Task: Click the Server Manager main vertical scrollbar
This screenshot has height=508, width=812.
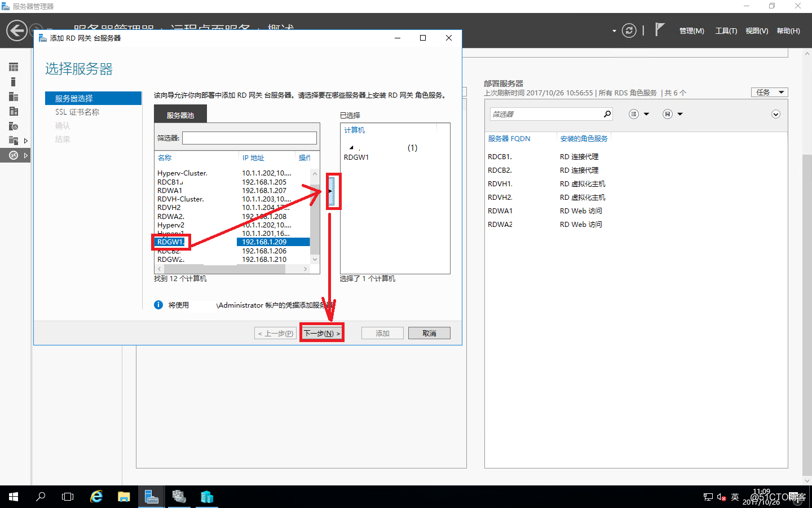Action: 807,267
